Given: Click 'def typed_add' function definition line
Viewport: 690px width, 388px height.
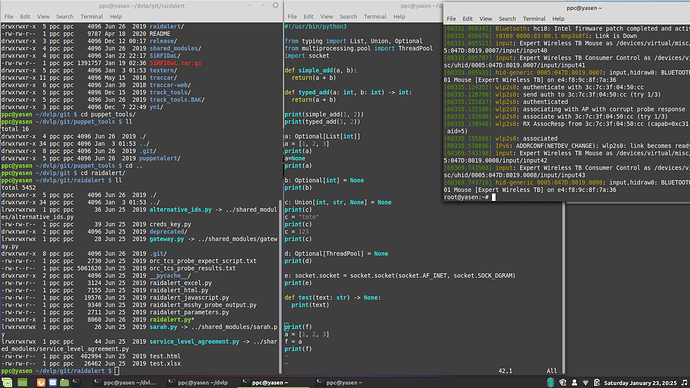Looking at the screenshot, I should (348, 92).
